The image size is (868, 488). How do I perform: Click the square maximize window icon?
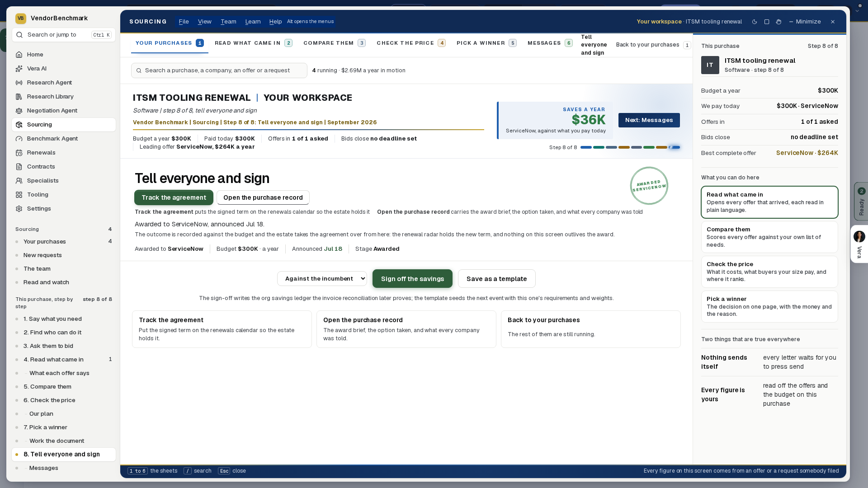pyautogui.click(x=767, y=22)
